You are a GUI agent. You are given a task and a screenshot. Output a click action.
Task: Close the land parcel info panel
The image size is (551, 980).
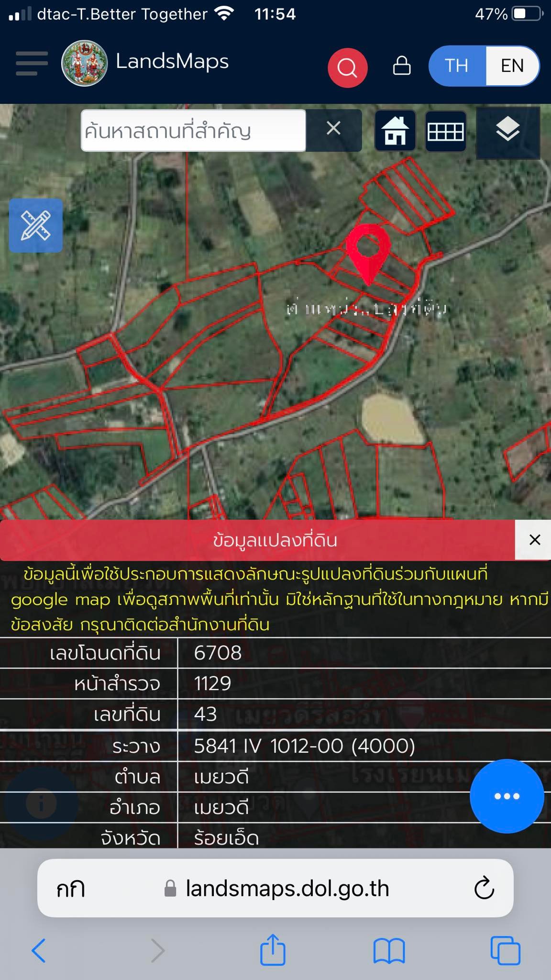[535, 540]
